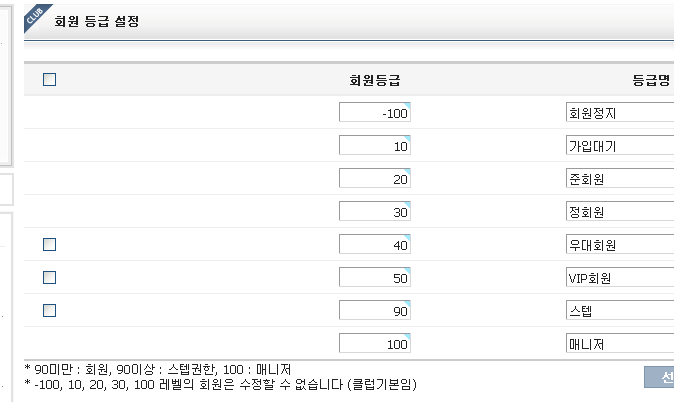Click the level field containing 10
Screen dimensions: 674x402
point(375,145)
